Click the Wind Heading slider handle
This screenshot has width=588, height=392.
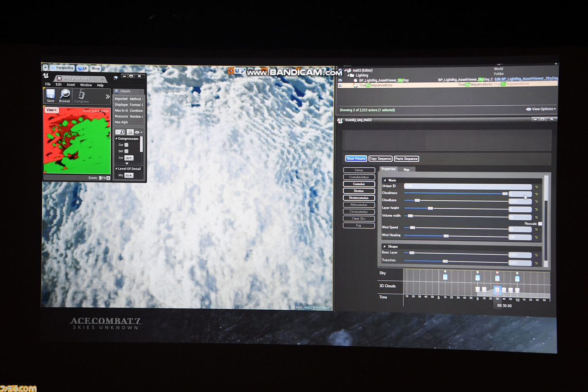[x=446, y=236]
